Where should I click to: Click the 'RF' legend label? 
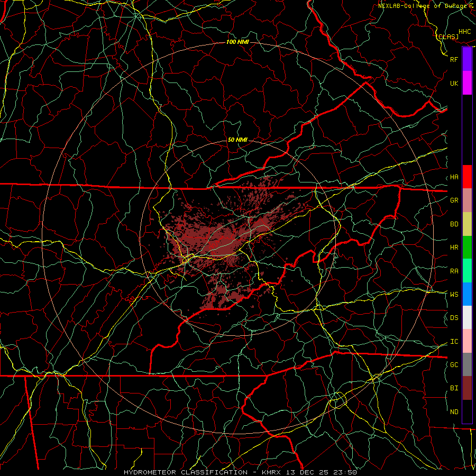[x=454, y=59]
